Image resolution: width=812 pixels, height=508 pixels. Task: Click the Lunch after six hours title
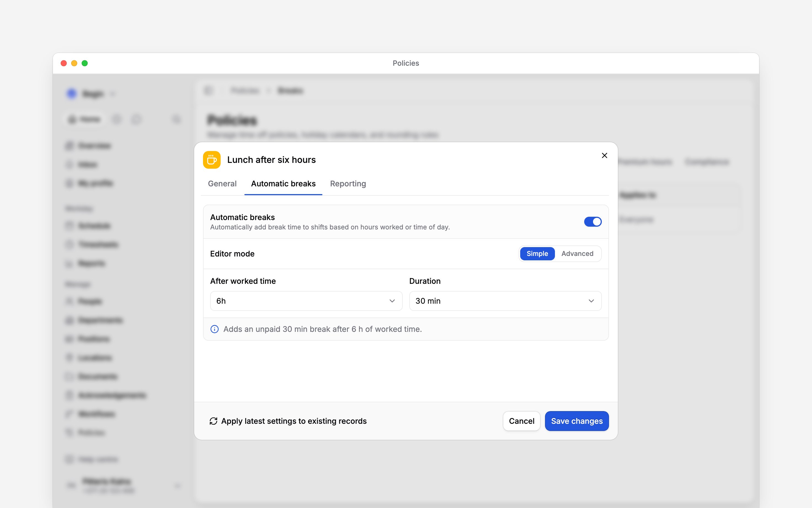point(271,160)
